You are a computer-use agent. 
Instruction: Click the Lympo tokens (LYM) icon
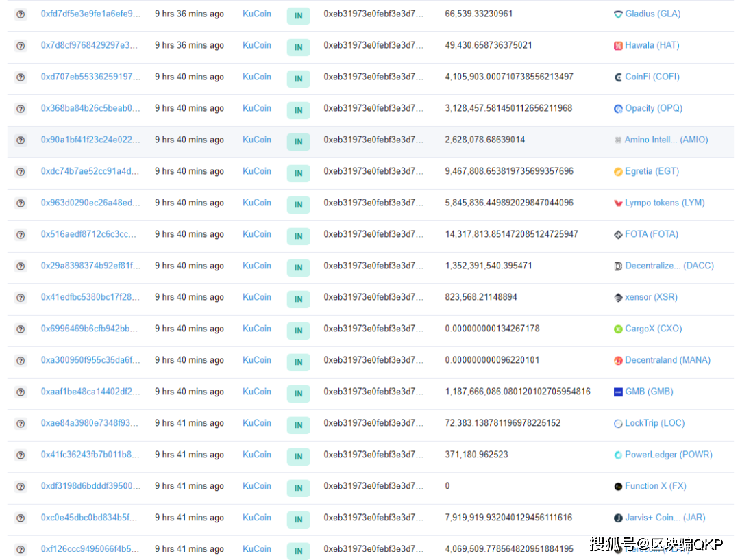coord(618,203)
